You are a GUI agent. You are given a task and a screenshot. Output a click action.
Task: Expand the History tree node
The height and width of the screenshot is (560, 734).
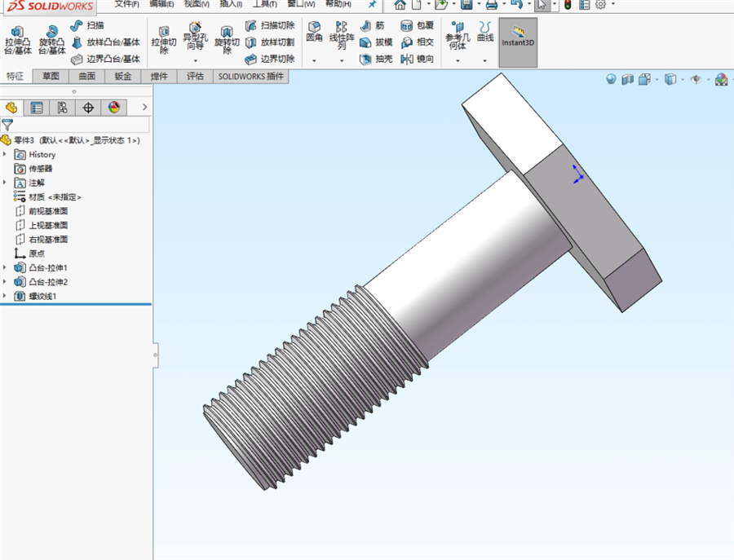(5, 154)
